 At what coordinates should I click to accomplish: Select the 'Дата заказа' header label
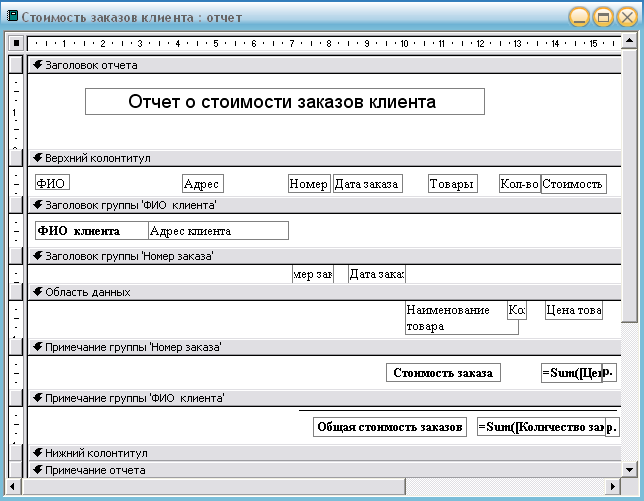pyautogui.click(x=367, y=184)
